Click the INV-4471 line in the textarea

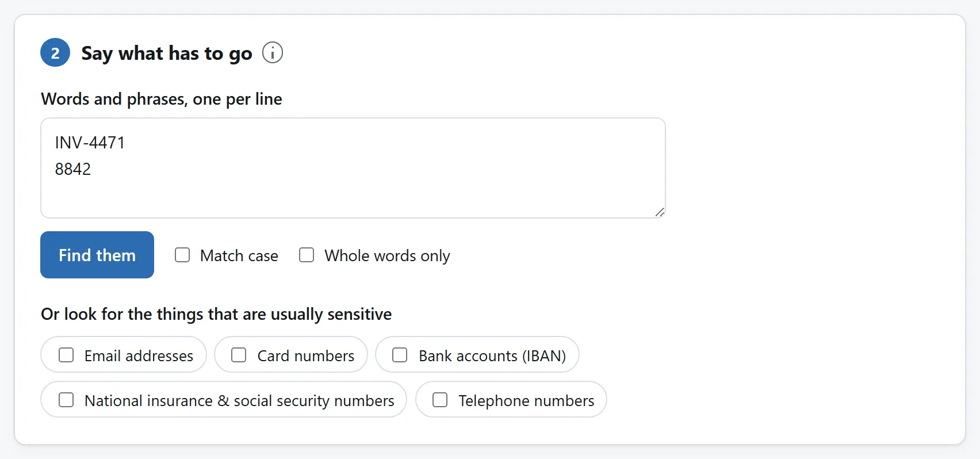click(x=90, y=143)
